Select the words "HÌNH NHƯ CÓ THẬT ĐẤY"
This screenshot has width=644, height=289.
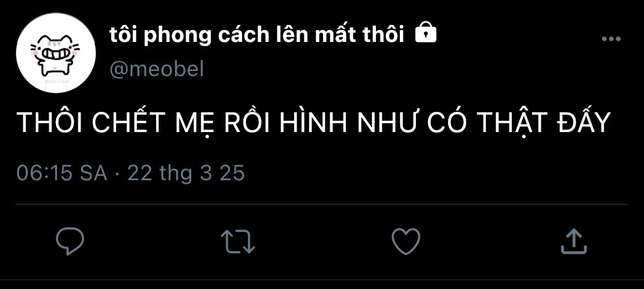446,123
